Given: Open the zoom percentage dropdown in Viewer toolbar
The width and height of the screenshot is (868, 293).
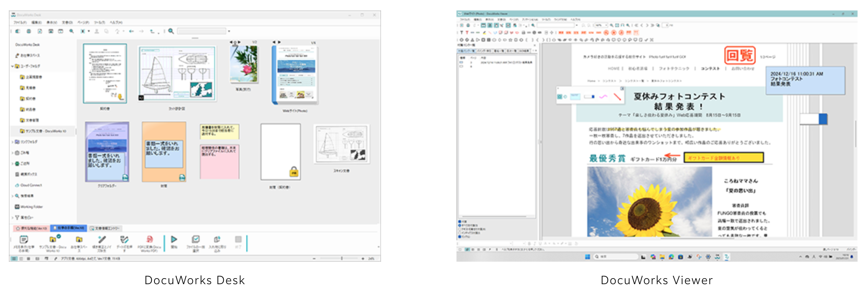Looking at the screenshot, I should click(x=606, y=25).
